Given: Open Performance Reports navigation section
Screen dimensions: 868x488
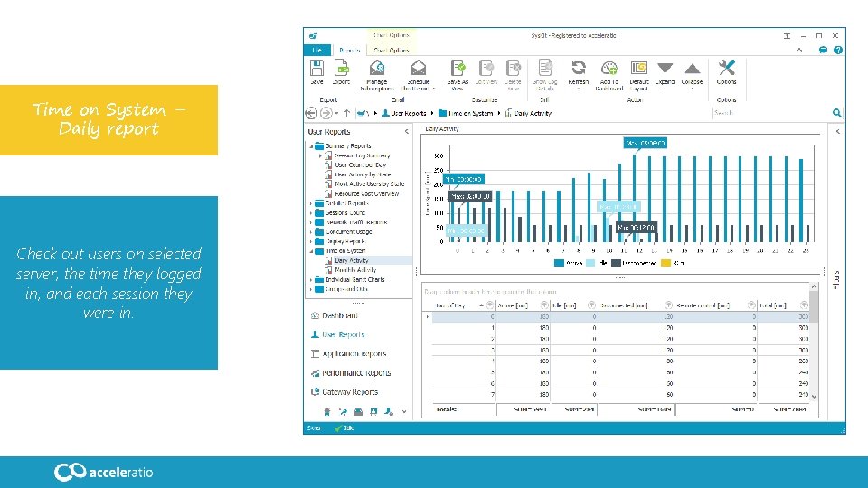Looking at the screenshot, I should click(351, 373).
